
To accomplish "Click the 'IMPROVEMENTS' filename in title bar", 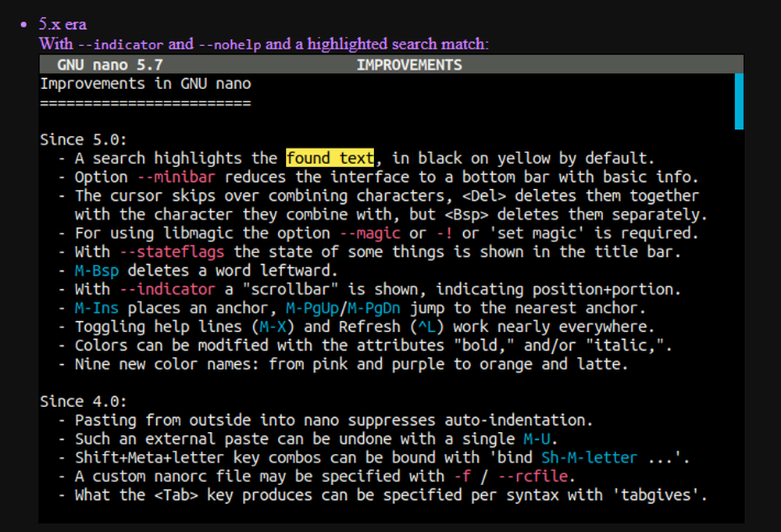I will 409,65.
